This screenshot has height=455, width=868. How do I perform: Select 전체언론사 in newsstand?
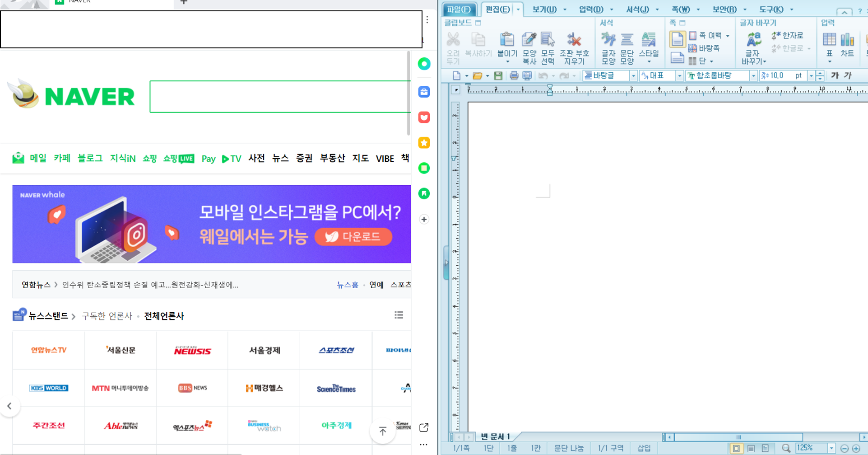tap(164, 316)
